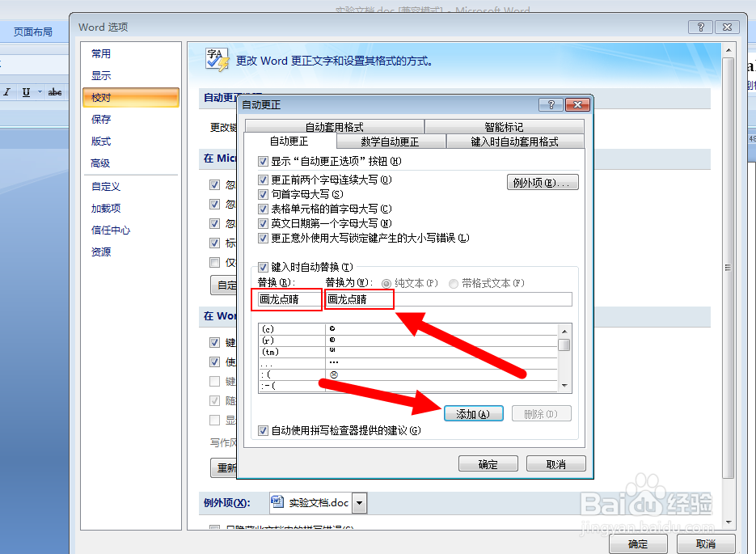Select the :( sad face list row
This screenshot has height=554, width=756.
pyautogui.click(x=408, y=374)
